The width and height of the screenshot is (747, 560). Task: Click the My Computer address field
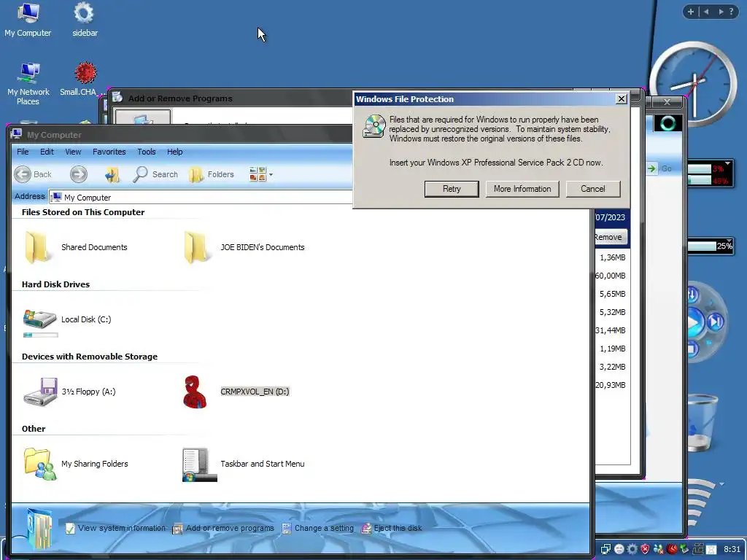pyautogui.click(x=201, y=197)
